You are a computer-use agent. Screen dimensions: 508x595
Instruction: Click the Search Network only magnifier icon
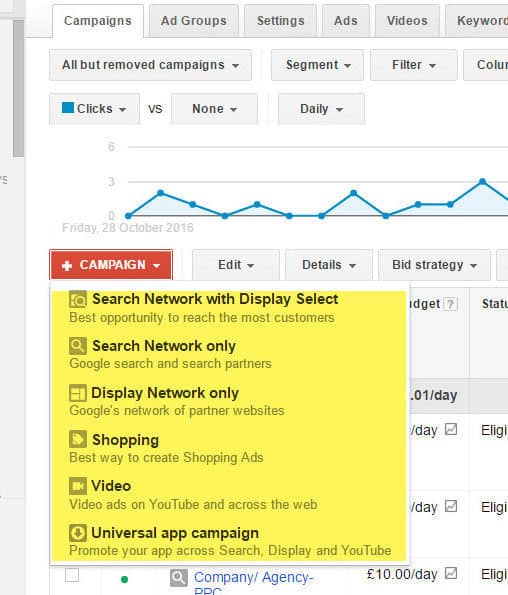pyautogui.click(x=78, y=346)
